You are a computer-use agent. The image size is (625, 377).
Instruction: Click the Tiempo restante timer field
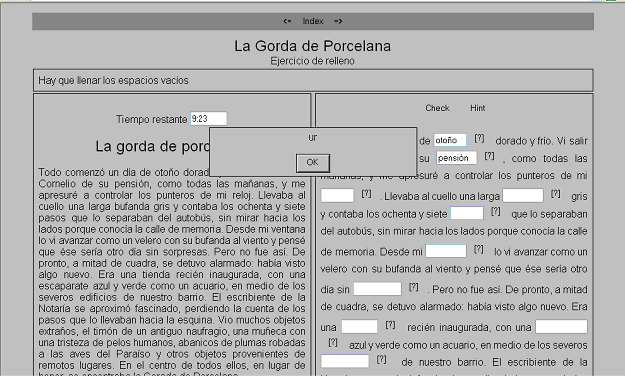tap(208, 119)
